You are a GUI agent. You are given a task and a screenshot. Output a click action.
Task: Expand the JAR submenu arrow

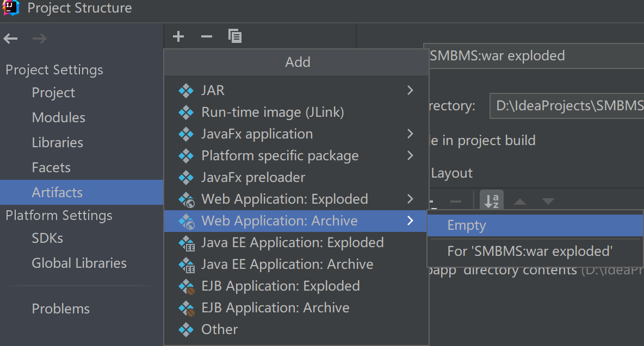[x=410, y=90]
